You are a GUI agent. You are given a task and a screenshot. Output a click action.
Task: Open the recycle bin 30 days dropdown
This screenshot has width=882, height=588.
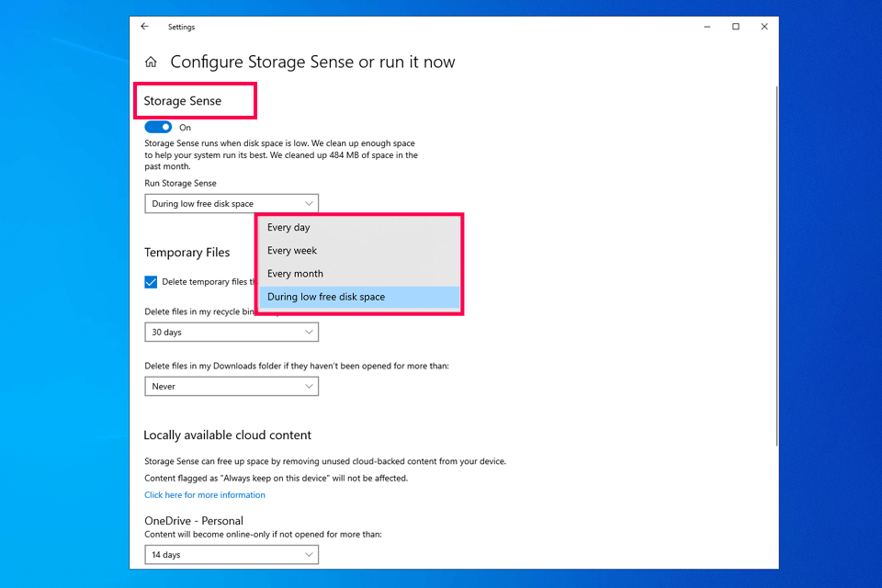tap(232, 332)
